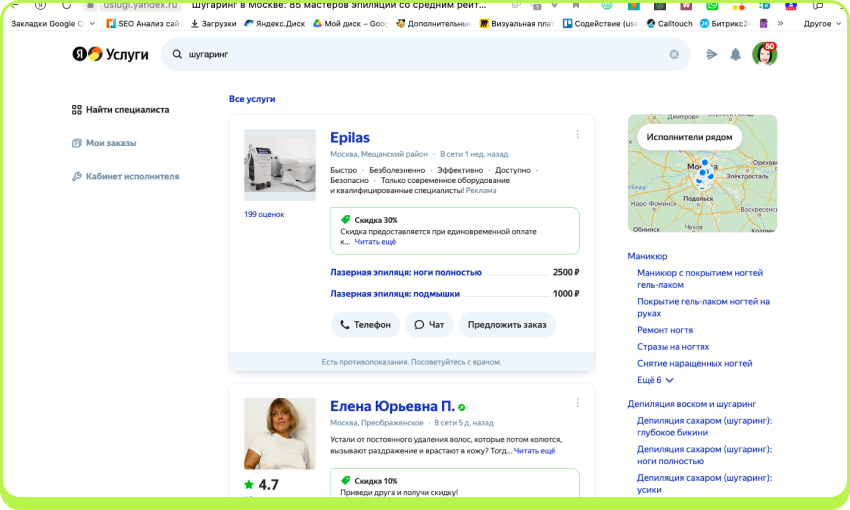The height and width of the screenshot is (510, 850).
Task: Open the Маникюр category
Action: [647, 256]
